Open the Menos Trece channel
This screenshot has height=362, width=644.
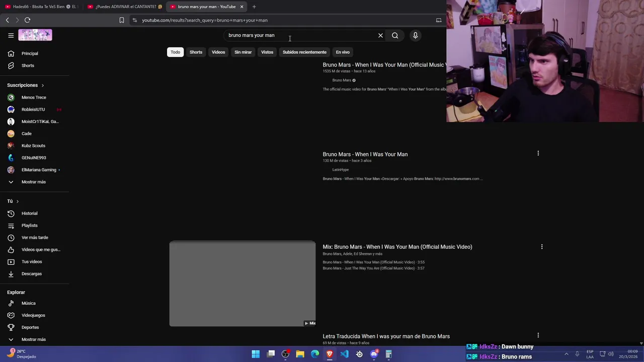[x=34, y=97]
